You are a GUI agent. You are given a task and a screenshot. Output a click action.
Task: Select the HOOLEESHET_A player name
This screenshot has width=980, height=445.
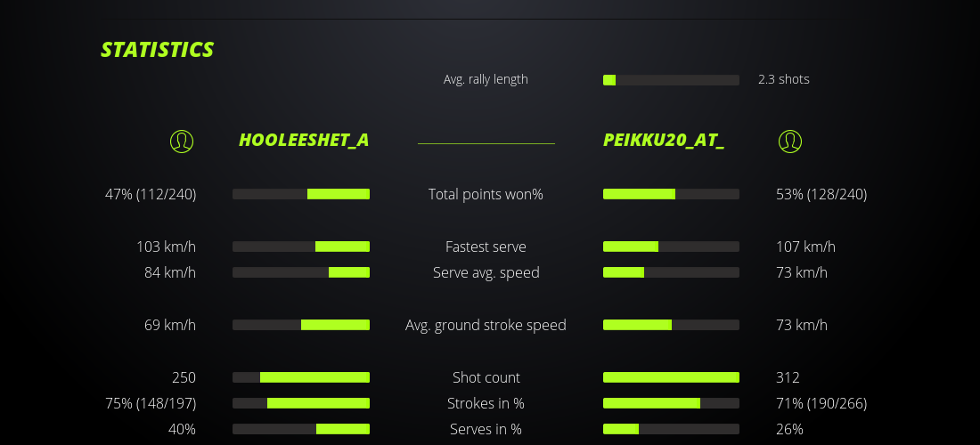point(304,141)
